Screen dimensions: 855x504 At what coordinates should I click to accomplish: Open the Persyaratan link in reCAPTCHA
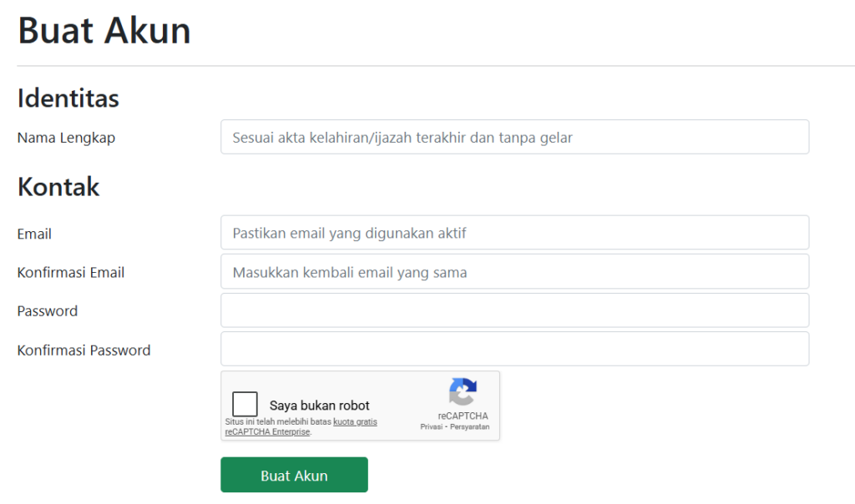point(469,426)
